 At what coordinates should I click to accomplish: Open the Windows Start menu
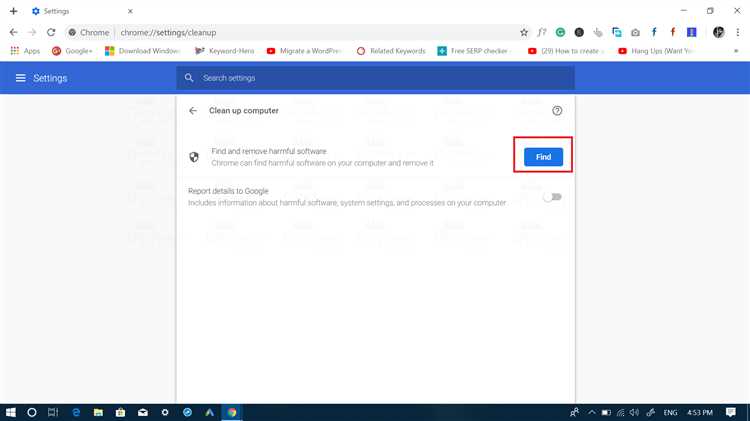[x=11, y=412]
